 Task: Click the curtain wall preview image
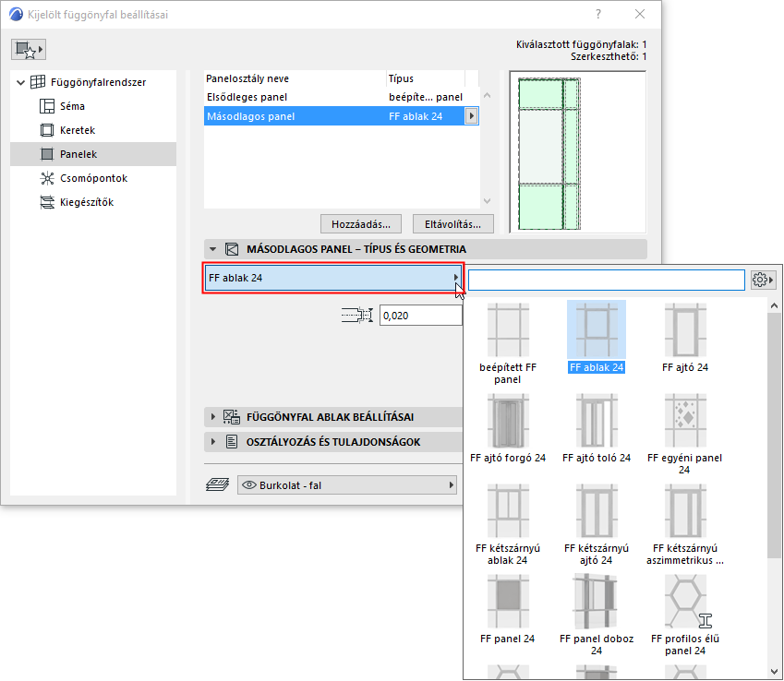[x=577, y=152]
